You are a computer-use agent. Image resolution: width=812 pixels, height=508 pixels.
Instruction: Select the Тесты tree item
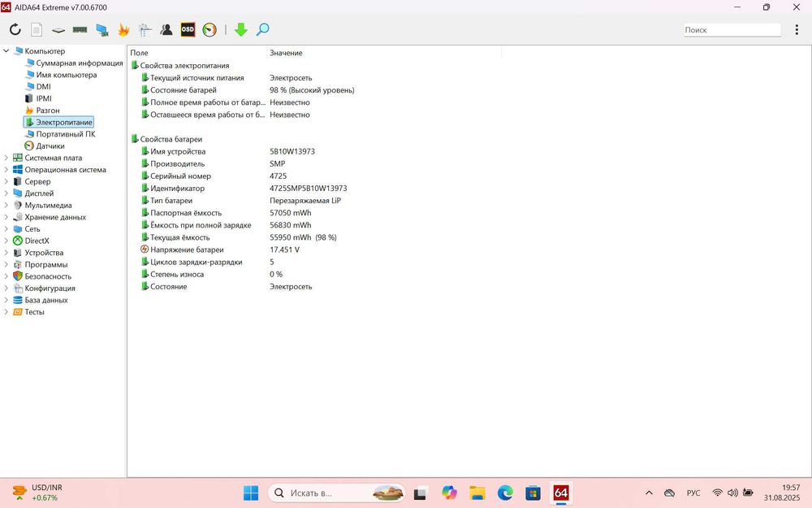coord(34,312)
